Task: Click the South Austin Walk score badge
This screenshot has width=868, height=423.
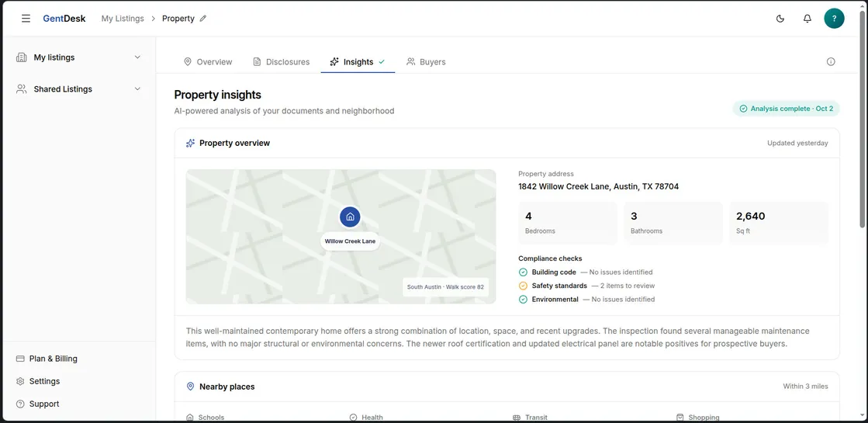Action: tap(445, 287)
